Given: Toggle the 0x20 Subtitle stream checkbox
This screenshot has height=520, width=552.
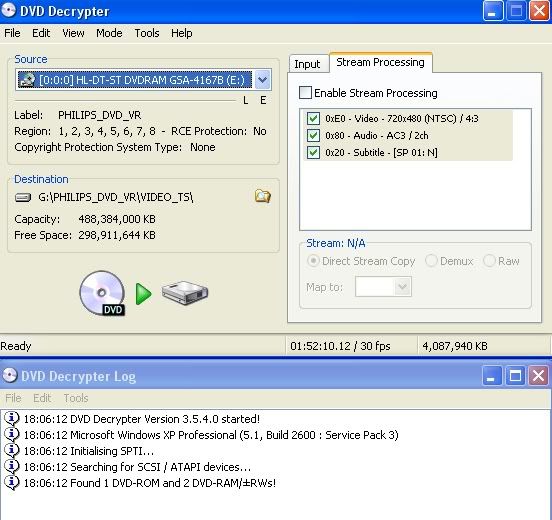Looking at the screenshot, I should click(313, 152).
